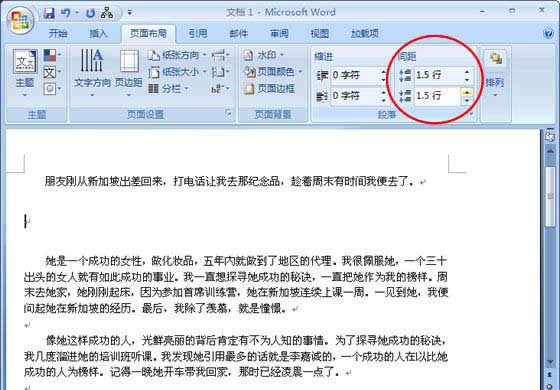Viewport: 560px width, 390px height.
Task: Click the left indent 0 字符 field
Action: pos(355,75)
